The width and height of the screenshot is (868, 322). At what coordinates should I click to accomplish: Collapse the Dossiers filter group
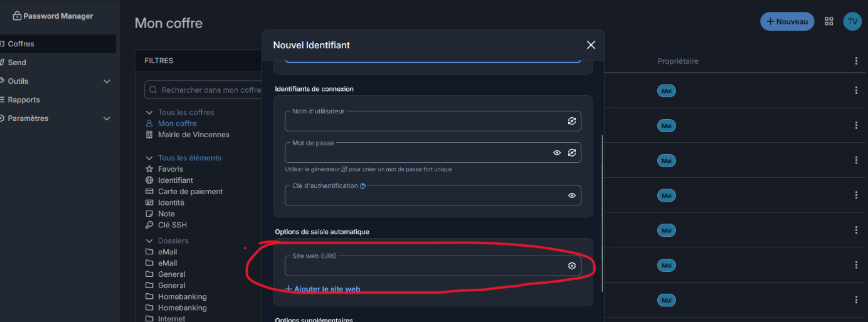[149, 241]
